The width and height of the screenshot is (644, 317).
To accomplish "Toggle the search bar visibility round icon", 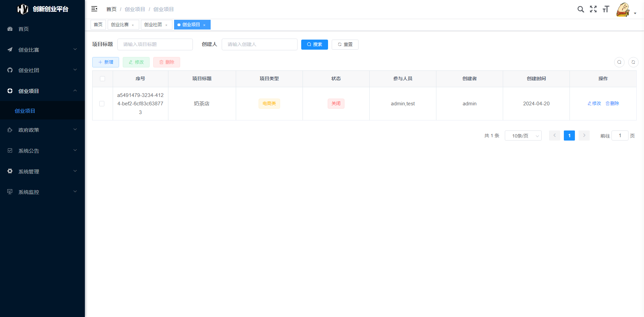I will (619, 62).
